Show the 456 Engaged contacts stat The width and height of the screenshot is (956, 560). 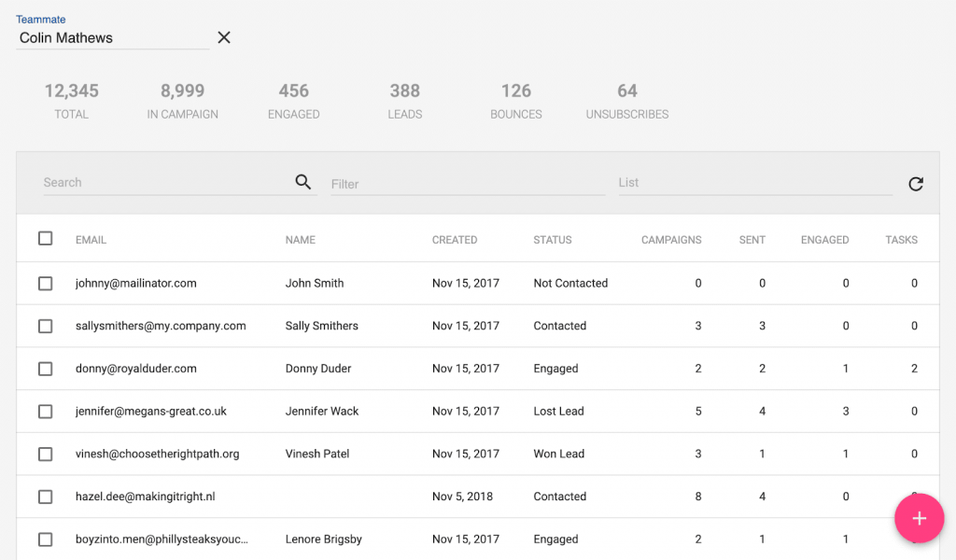294,101
